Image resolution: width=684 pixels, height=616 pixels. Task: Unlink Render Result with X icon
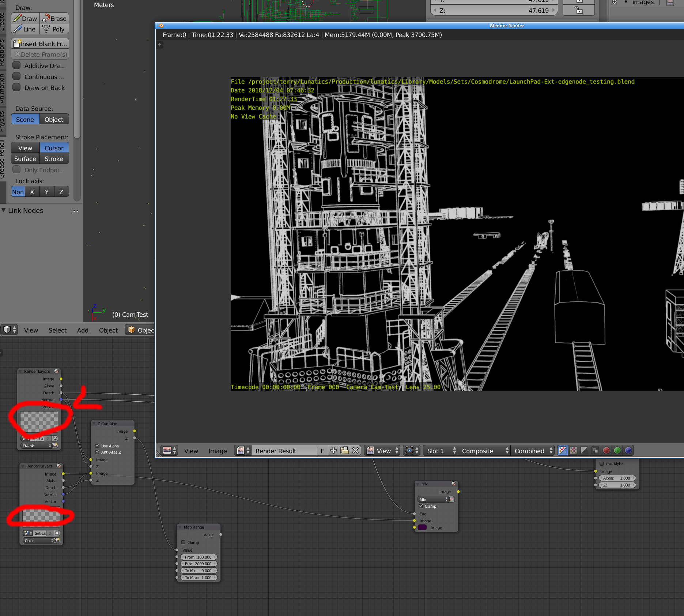[x=355, y=451]
